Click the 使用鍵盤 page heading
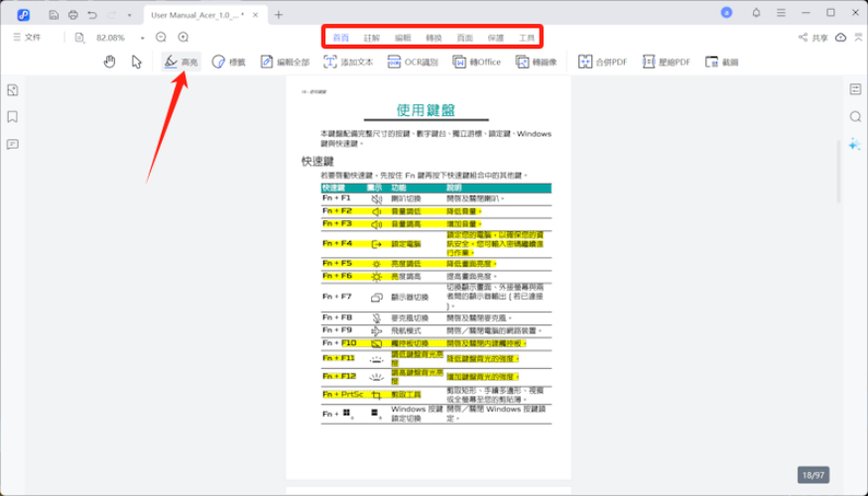This screenshot has height=496, width=868. tap(426, 109)
